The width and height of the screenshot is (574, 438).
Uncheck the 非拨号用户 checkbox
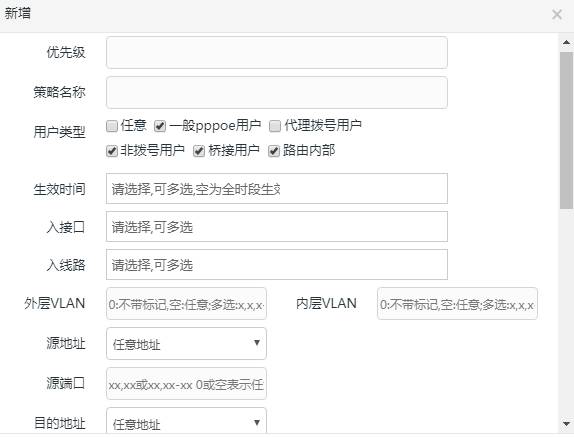point(112,151)
